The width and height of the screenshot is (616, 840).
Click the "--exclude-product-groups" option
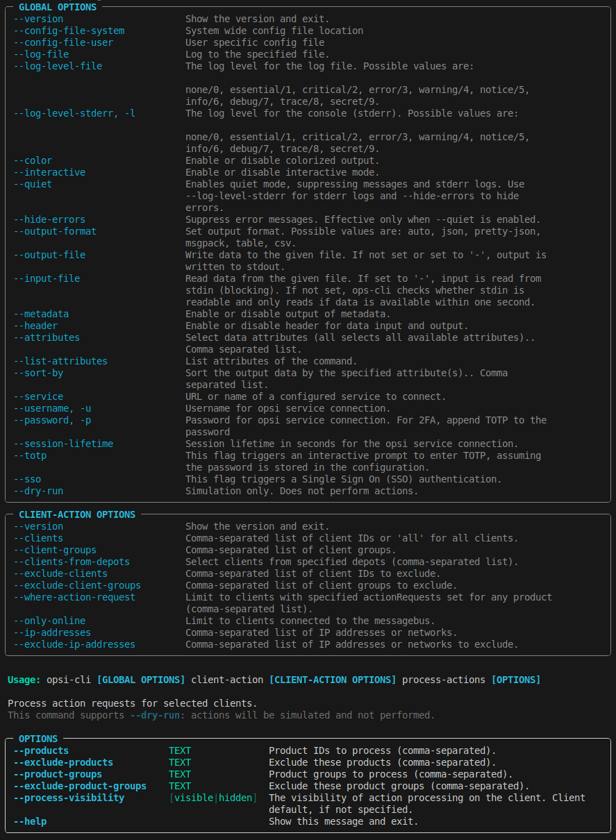coord(80,786)
